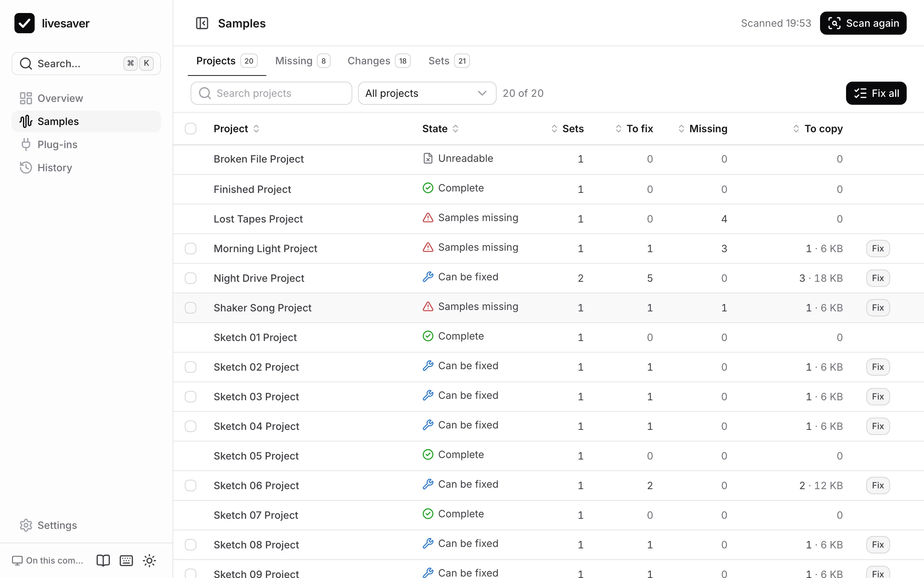Switch to the Changes tab
The width and height of the screenshot is (924, 578).
click(379, 61)
